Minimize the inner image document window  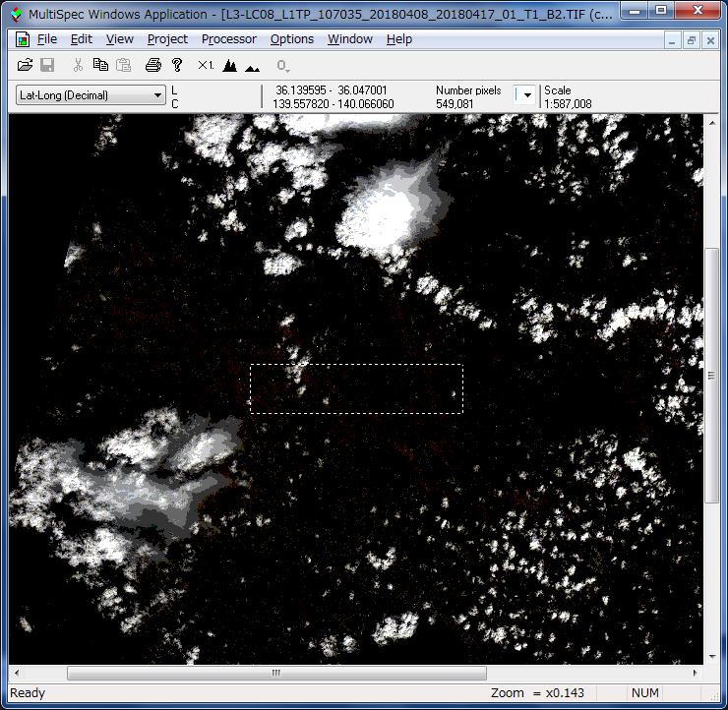point(671,41)
